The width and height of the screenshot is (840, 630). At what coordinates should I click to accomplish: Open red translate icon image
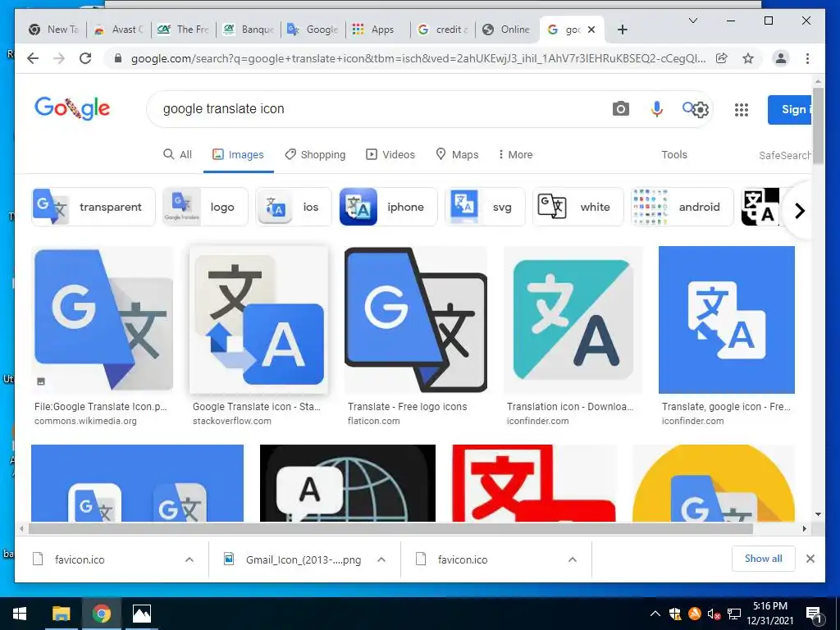click(534, 483)
